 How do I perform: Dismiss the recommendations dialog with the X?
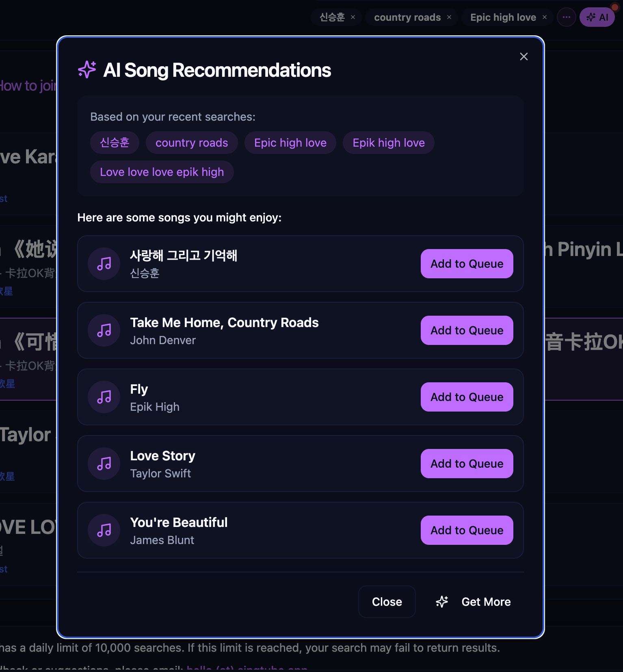(523, 56)
